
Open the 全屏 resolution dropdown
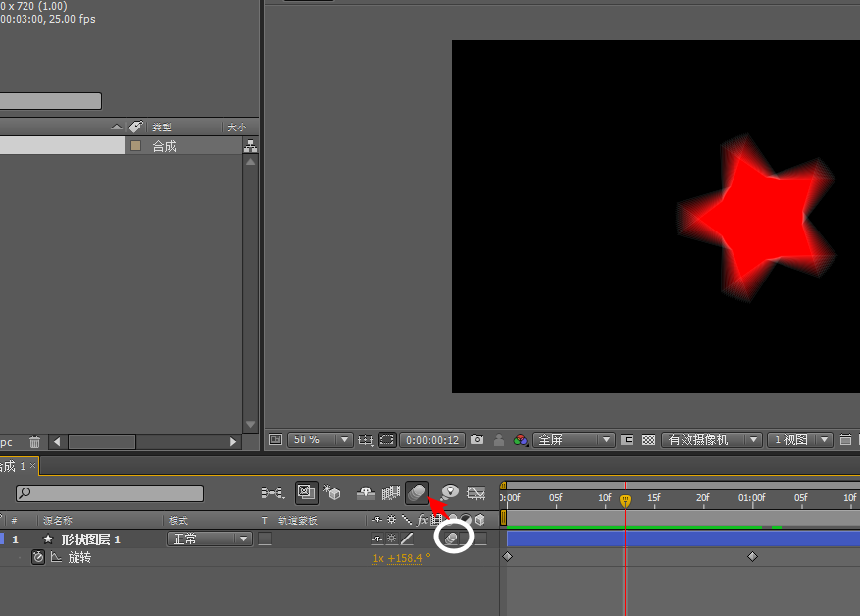coord(575,440)
